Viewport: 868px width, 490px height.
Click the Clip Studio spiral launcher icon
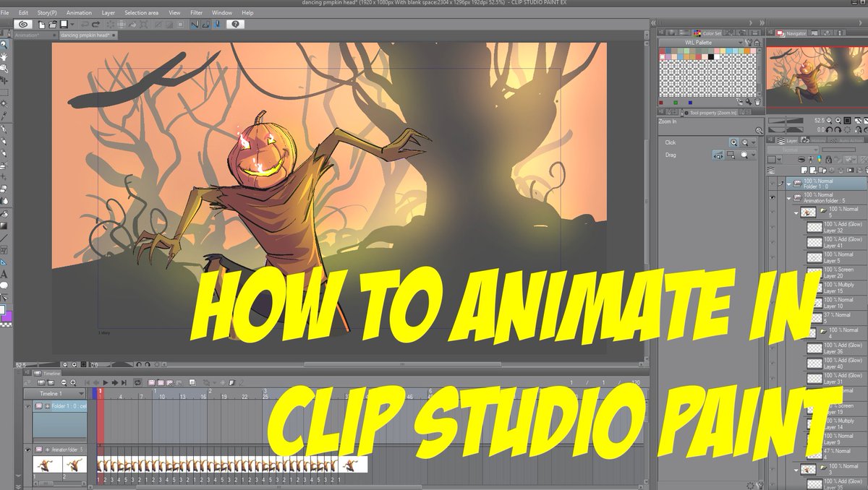tap(23, 24)
